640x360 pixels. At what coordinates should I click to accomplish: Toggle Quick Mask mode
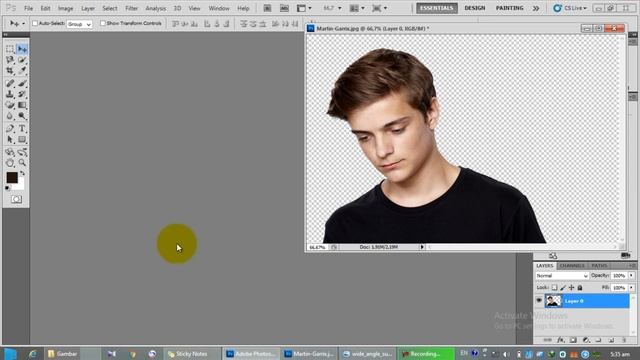point(16,199)
